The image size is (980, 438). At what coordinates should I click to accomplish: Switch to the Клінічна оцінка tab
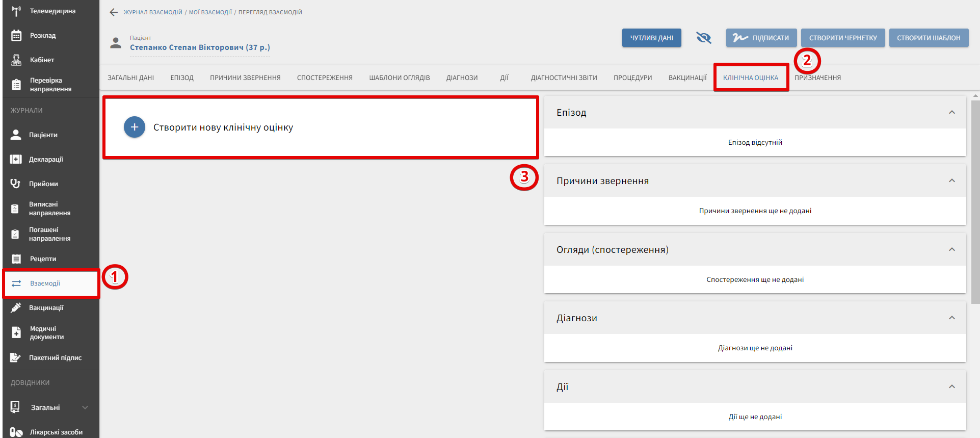click(x=750, y=78)
